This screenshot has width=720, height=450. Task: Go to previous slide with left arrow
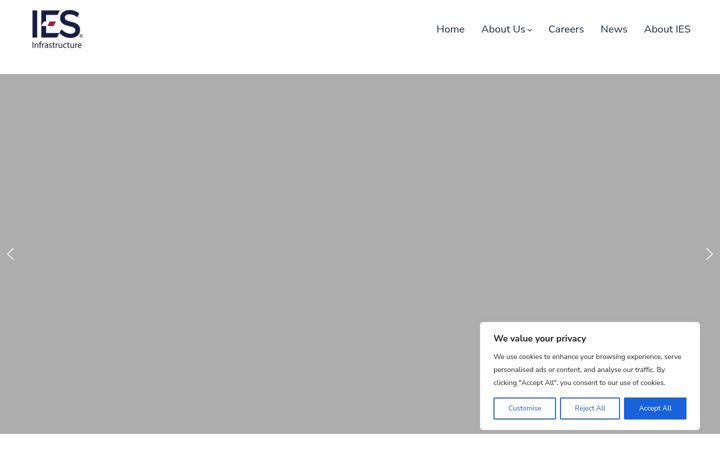tap(11, 254)
